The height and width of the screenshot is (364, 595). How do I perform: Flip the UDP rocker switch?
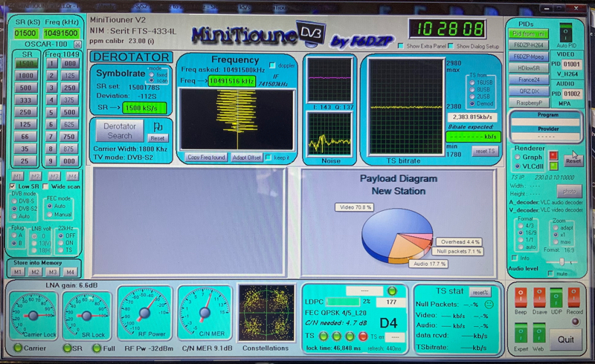[556, 297]
